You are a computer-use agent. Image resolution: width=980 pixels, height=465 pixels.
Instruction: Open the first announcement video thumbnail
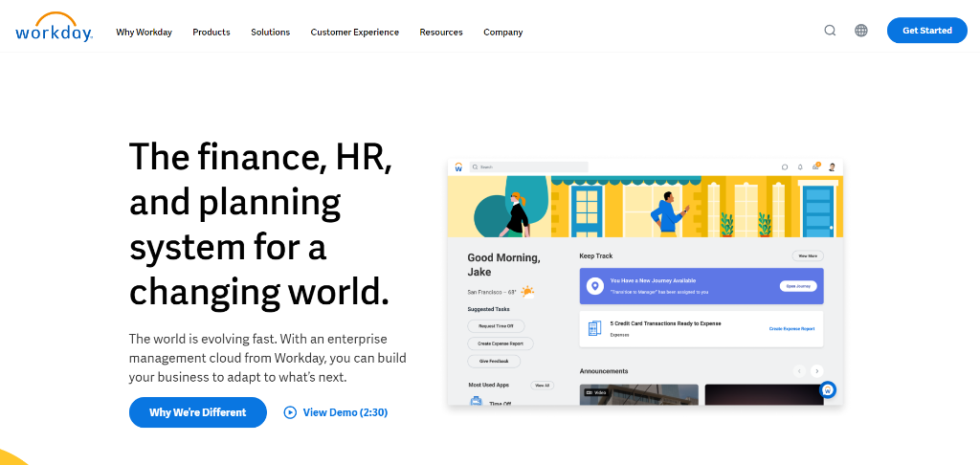(x=638, y=394)
